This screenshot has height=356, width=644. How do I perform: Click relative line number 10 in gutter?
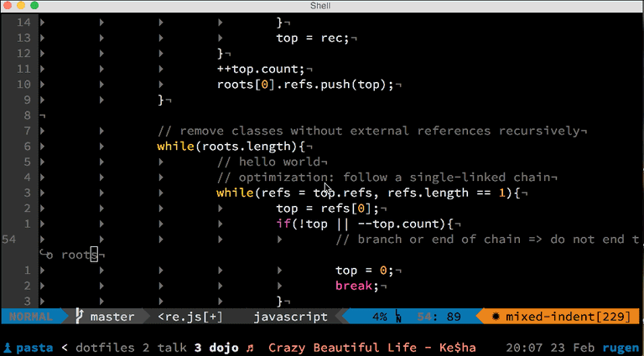(x=23, y=85)
